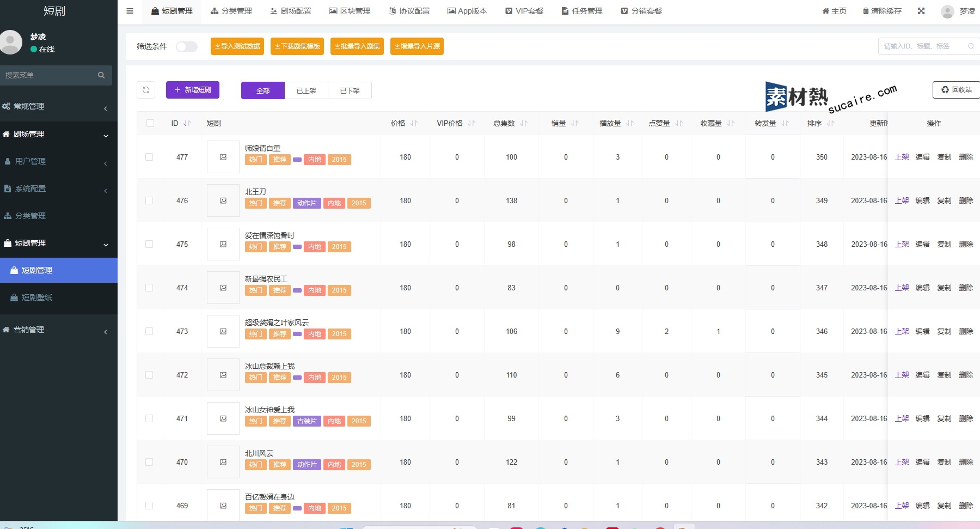The width and height of the screenshot is (980, 529).
Task: Click the 热门 tag on 北王刀
Action: click(x=256, y=203)
